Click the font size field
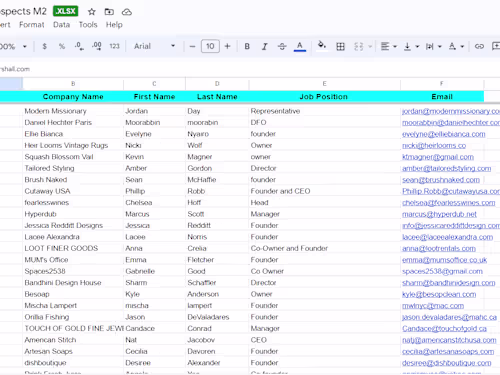Image resolution: width=500 pixels, height=375 pixels. click(x=210, y=46)
